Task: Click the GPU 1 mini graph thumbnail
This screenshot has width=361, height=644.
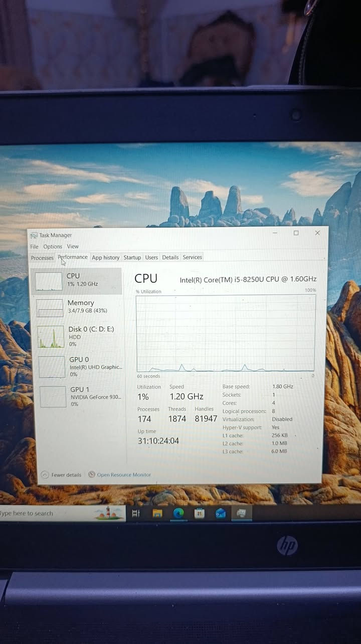Action: [x=53, y=397]
